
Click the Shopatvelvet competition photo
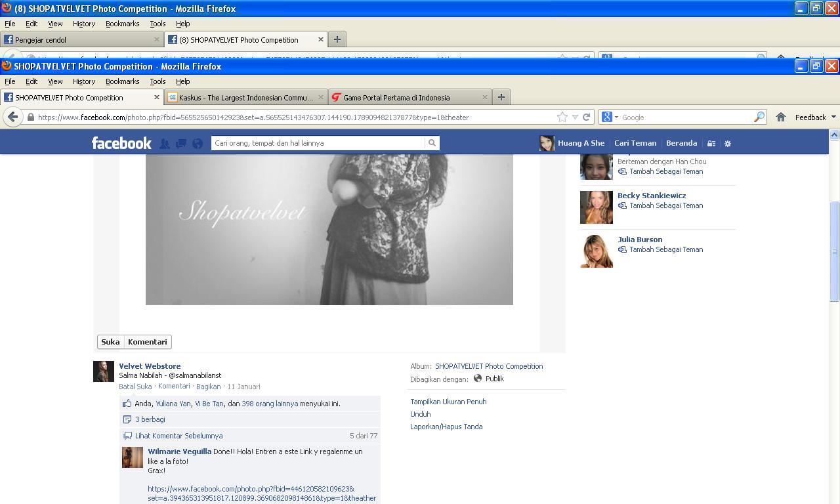coord(329,230)
